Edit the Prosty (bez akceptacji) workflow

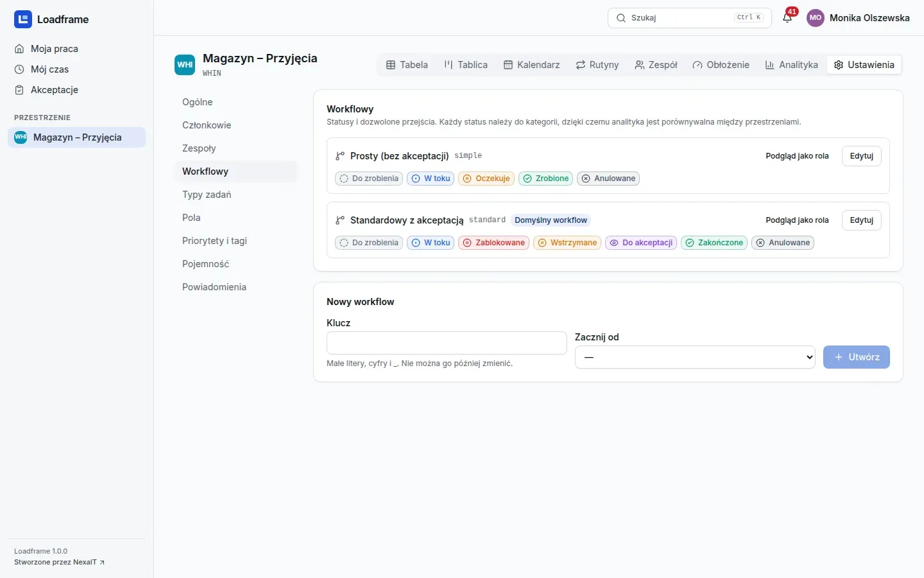pyautogui.click(x=861, y=156)
